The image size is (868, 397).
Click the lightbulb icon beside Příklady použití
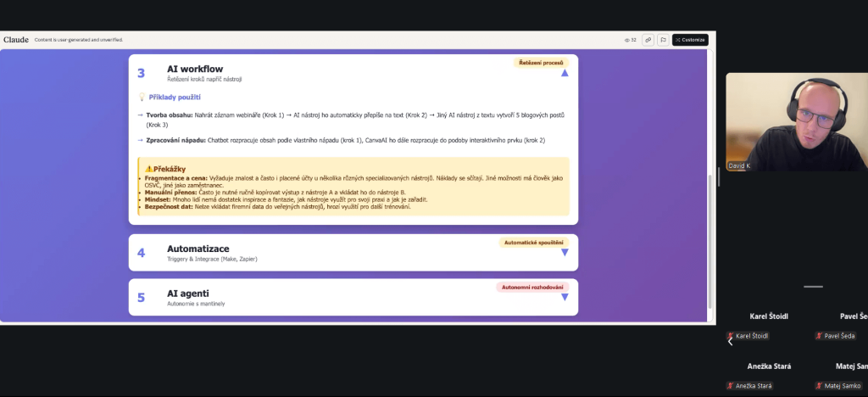[142, 97]
